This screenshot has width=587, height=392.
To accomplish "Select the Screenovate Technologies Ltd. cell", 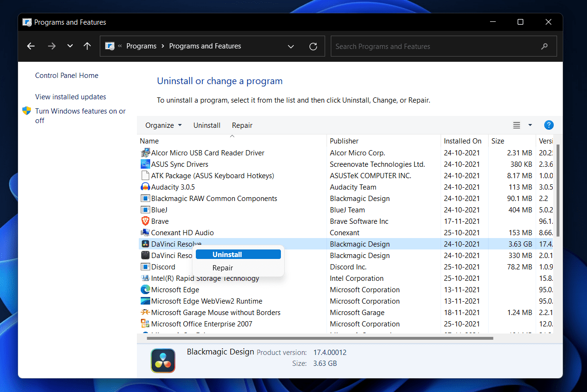I will [377, 164].
